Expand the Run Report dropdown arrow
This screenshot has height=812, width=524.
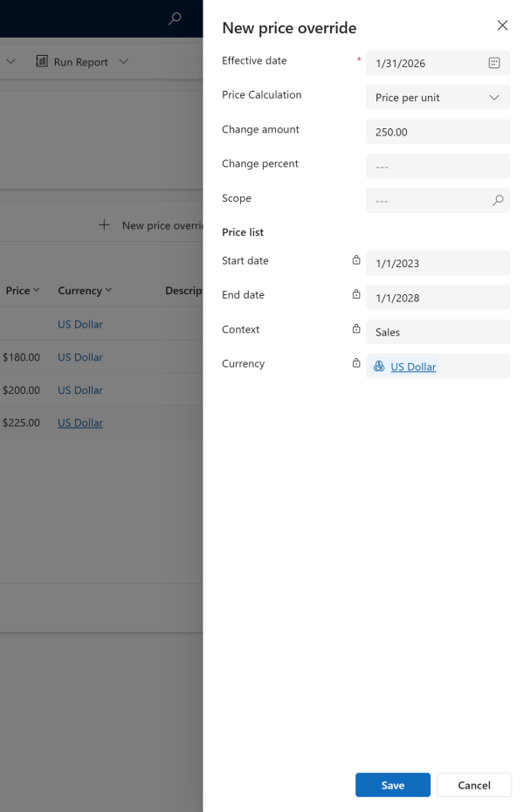123,62
